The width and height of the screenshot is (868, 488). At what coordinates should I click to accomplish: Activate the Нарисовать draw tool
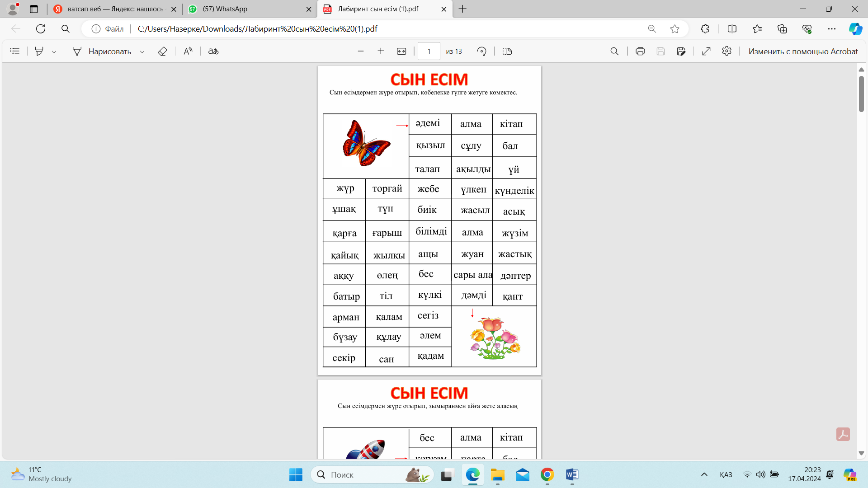click(102, 52)
